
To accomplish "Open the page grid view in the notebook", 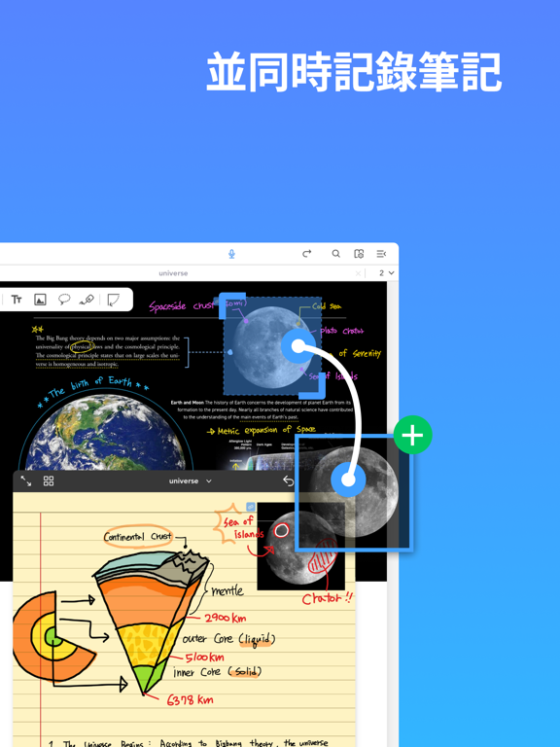I will coord(49,481).
